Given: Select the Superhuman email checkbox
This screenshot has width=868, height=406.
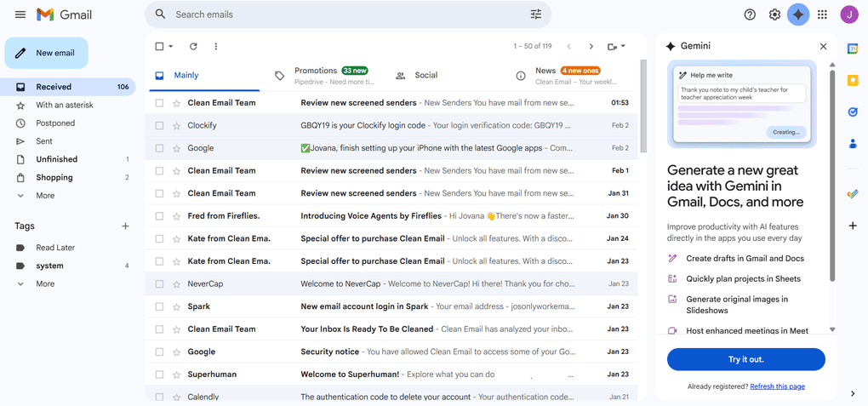Looking at the screenshot, I should pyautogui.click(x=159, y=375).
